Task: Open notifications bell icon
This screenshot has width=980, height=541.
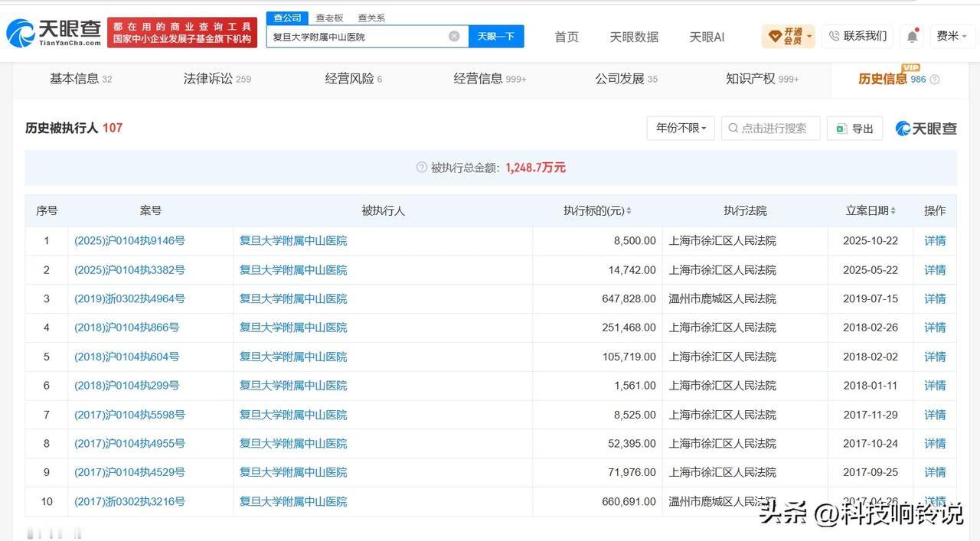Action: pos(912,36)
